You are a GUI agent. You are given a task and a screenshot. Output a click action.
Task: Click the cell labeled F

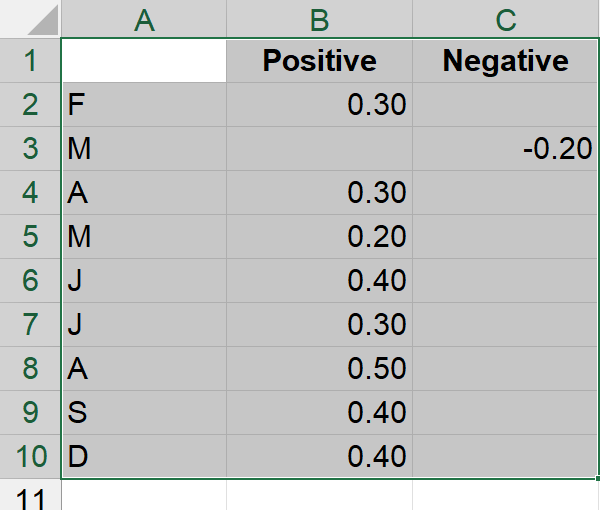coord(144,105)
